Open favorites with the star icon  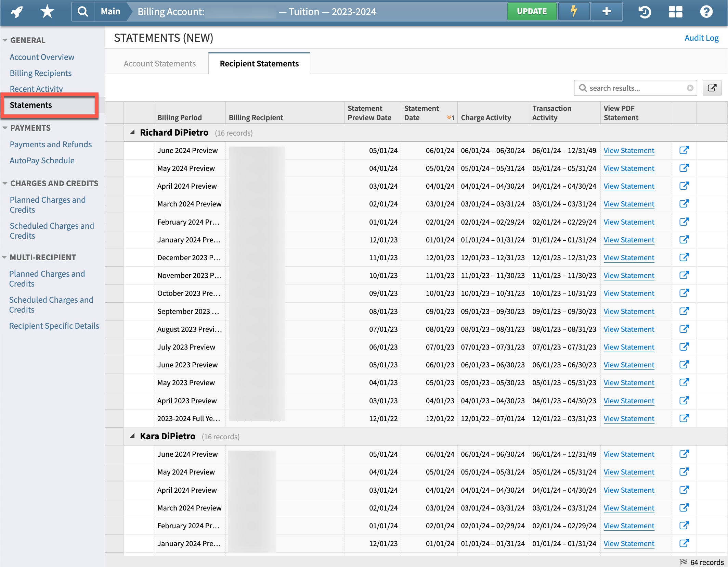(47, 11)
